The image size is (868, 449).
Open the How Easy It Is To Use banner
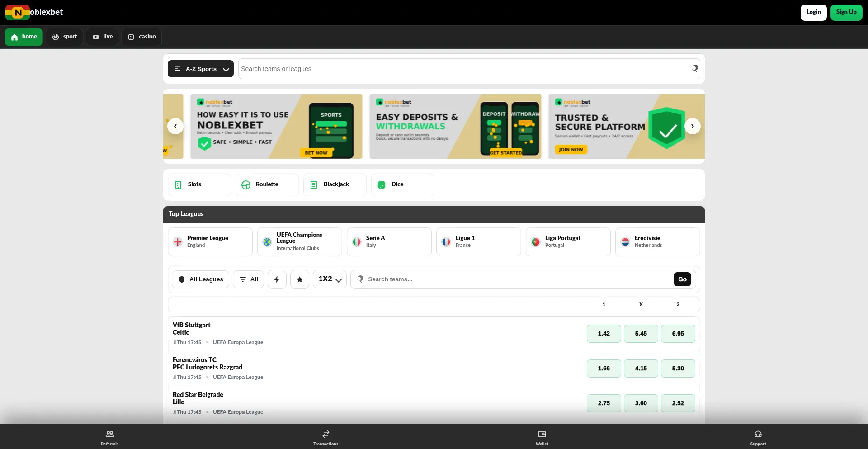[x=276, y=126]
